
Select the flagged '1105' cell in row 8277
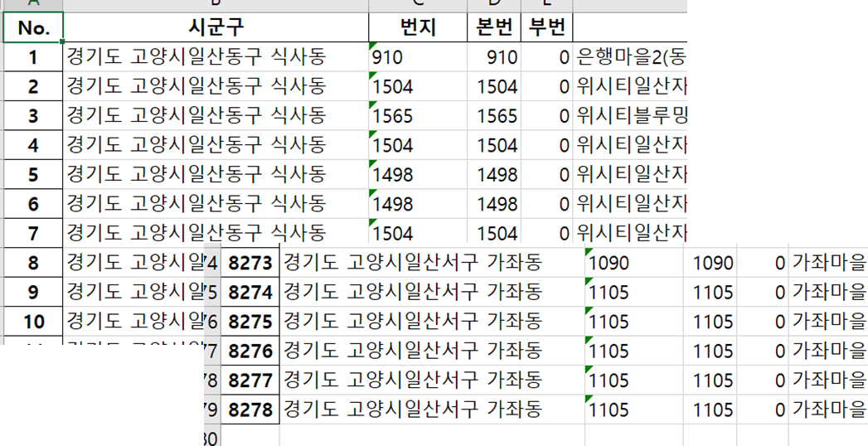[634, 381]
